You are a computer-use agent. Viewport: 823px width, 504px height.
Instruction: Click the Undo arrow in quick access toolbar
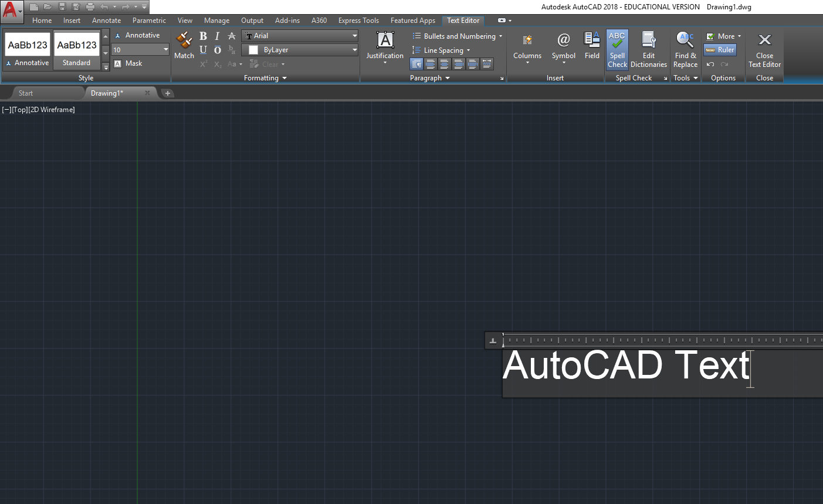(104, 7)
